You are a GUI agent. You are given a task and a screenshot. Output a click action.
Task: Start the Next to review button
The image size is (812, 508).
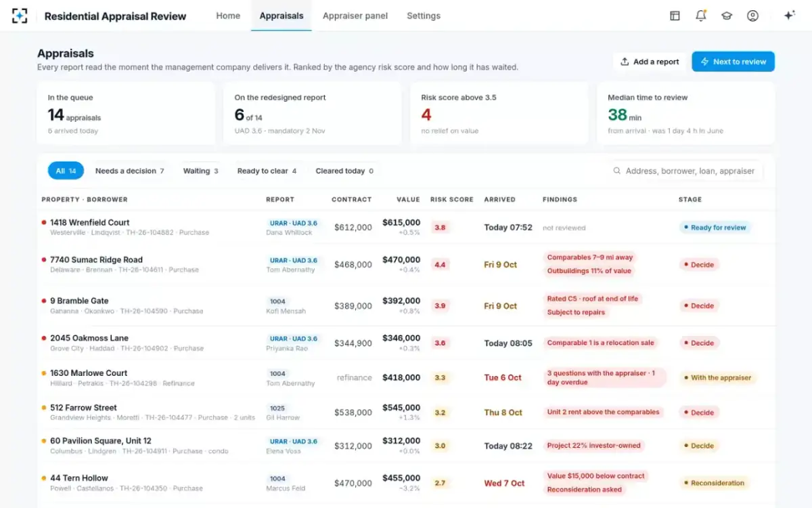pos(733,62)
